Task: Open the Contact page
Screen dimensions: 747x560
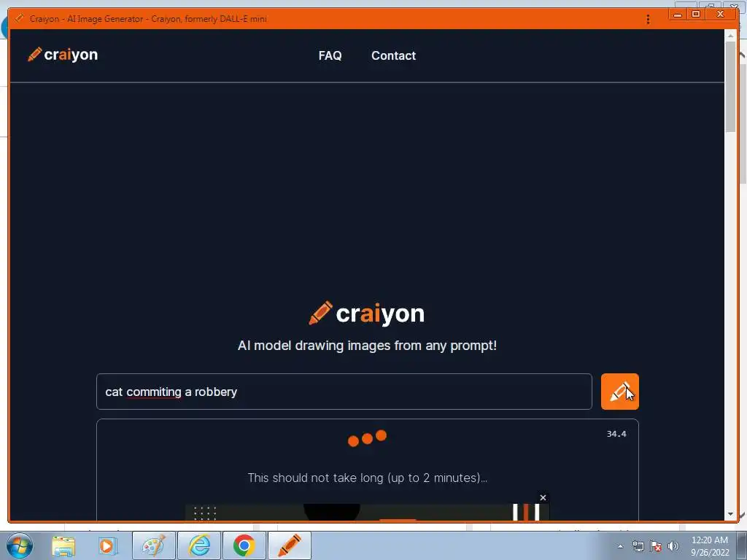Action: 393,55
